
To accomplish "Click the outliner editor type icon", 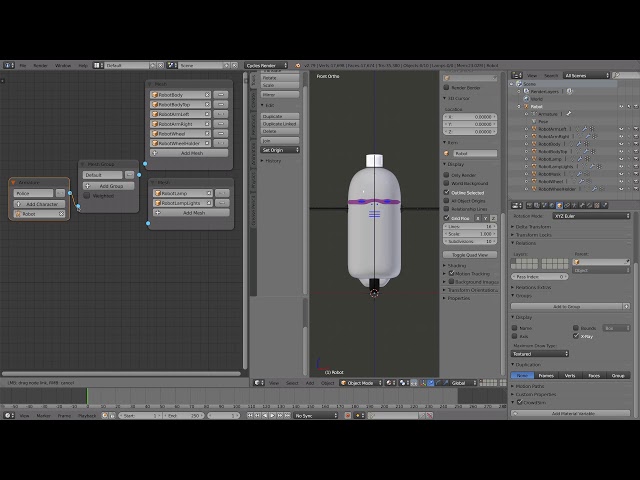I will coord(517,76).
